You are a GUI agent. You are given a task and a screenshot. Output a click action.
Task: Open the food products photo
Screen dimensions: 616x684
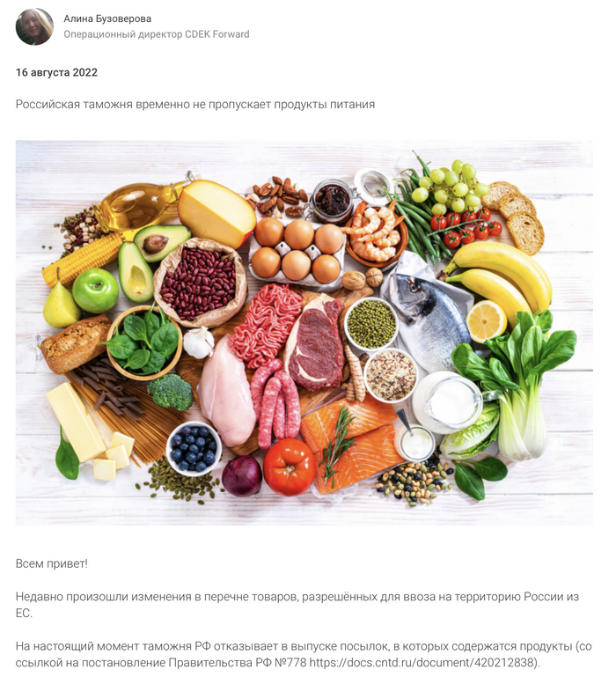point(304,333)
